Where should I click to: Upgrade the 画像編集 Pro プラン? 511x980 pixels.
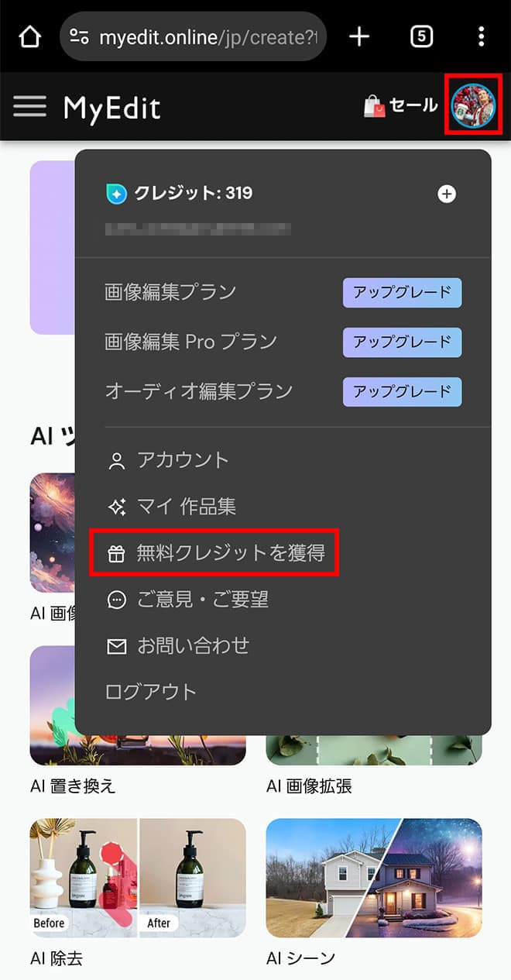[x=402, y=342]
